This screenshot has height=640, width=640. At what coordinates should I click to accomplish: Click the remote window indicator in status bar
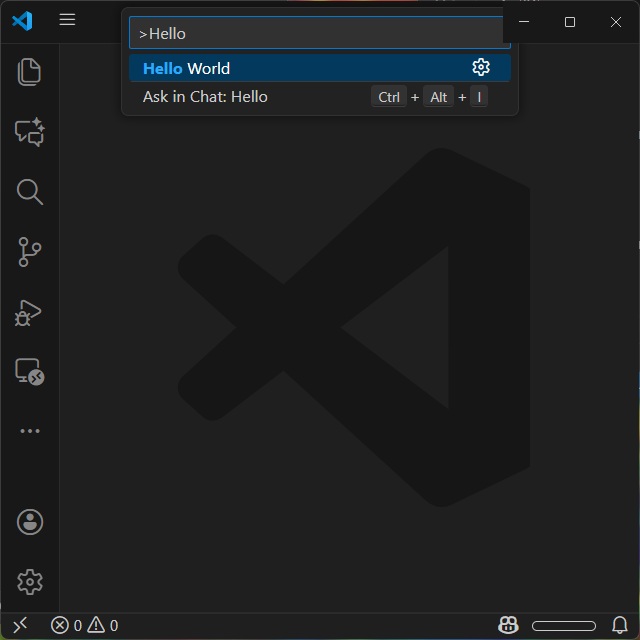click(19, 625)
